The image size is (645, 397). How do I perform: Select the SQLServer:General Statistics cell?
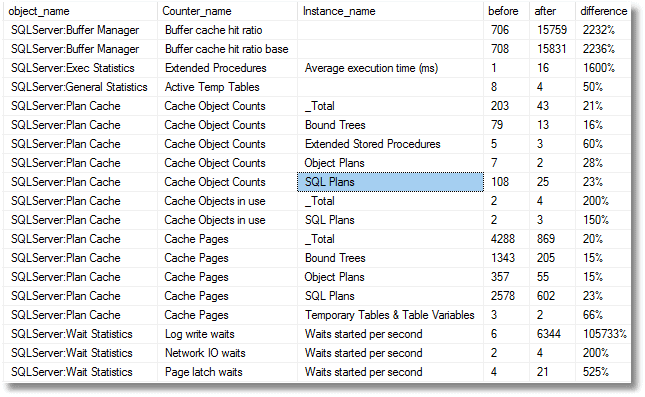[81, 87]
